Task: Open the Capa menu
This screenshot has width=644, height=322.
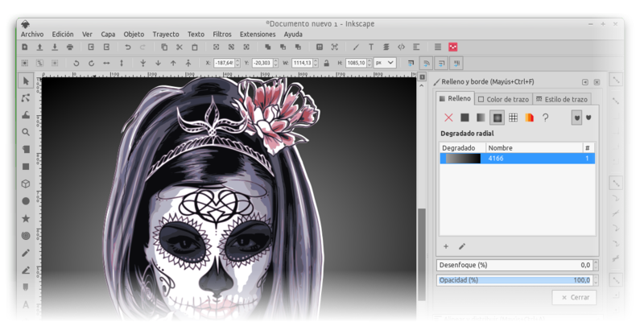Action: 108,35
